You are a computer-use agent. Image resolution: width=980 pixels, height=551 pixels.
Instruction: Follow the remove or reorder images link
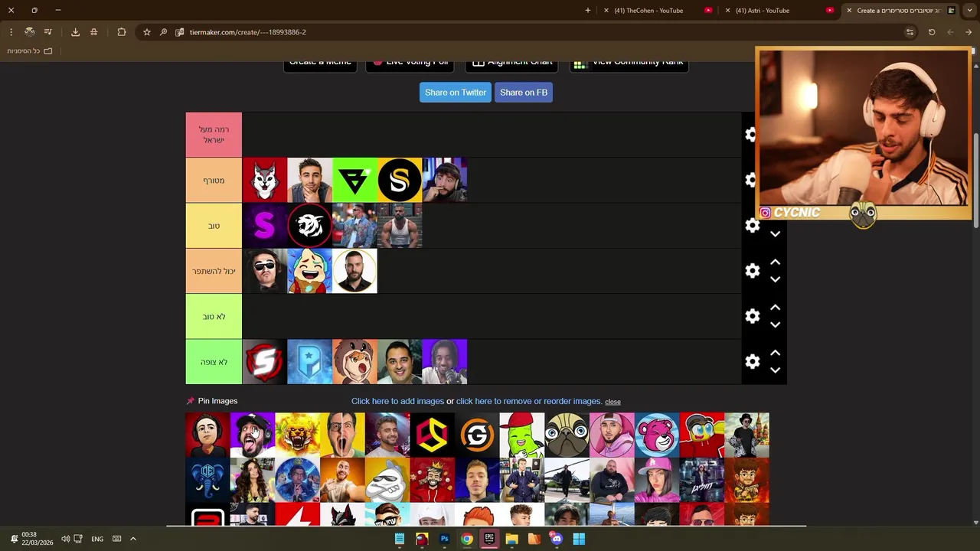click(x=529, y=401)
